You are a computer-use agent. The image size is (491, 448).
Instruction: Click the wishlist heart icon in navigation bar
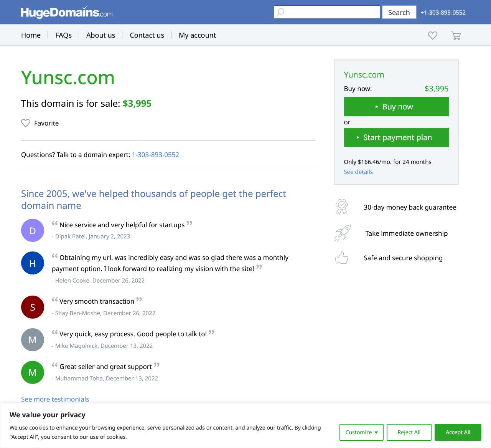[x=432, y=36]
